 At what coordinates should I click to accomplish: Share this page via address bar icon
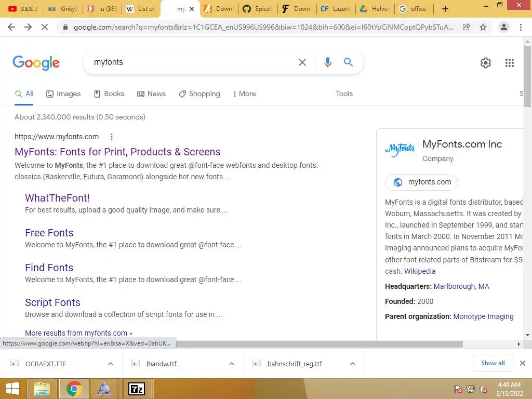[x=467, y=27]
